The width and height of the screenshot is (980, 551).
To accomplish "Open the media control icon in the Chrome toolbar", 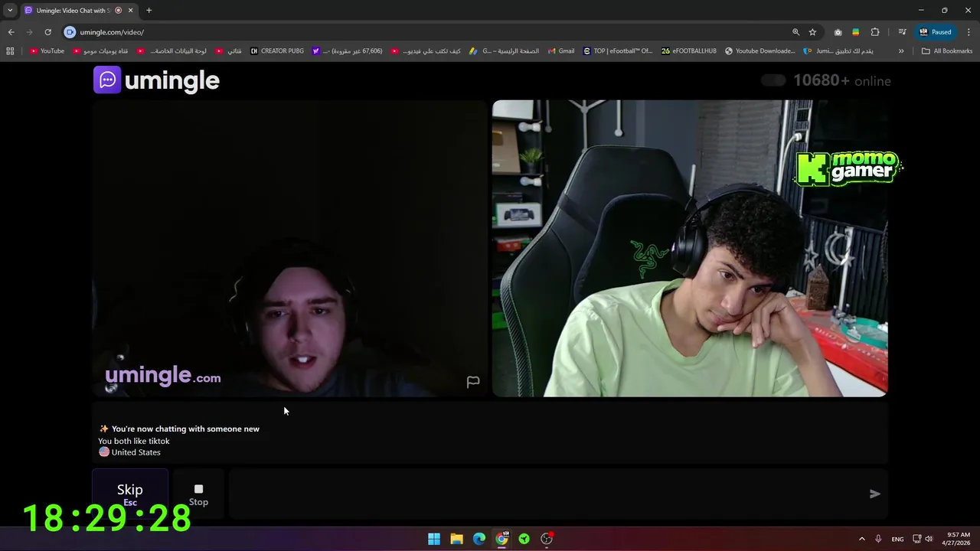I will 903,32.
